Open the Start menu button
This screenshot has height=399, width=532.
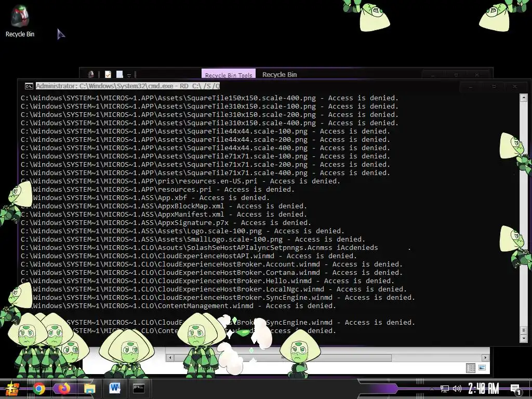pos(11,389)
